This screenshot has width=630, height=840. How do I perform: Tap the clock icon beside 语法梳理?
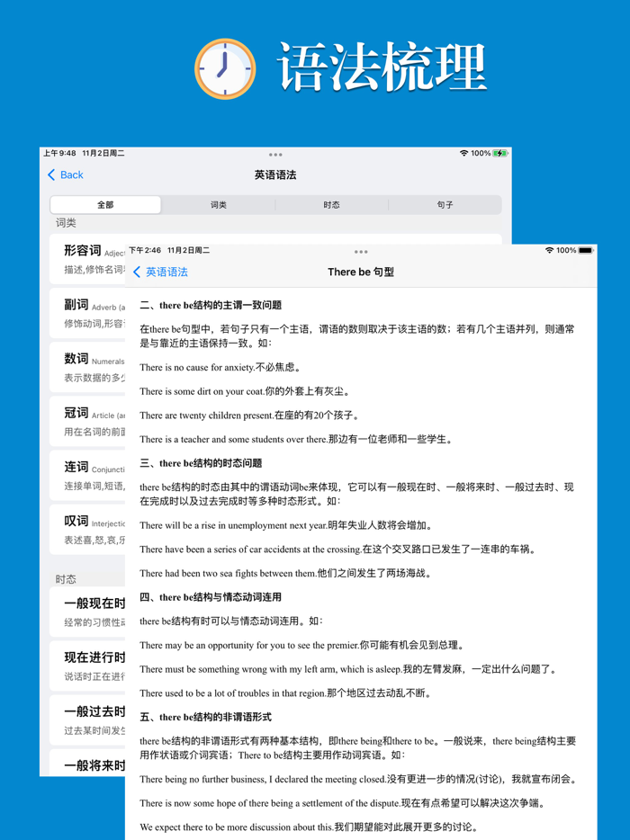click(x=225, y=69)
